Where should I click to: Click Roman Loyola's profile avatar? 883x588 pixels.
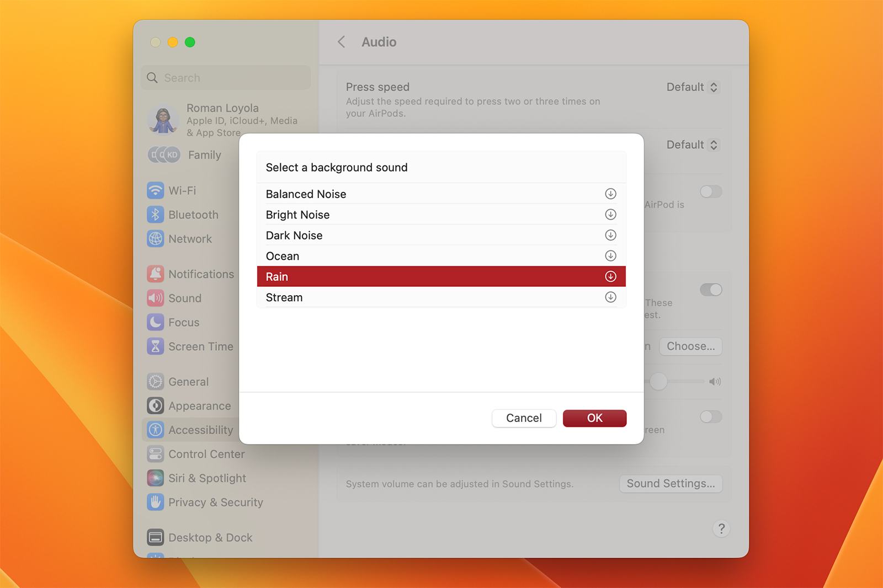[x=163, y=120]
